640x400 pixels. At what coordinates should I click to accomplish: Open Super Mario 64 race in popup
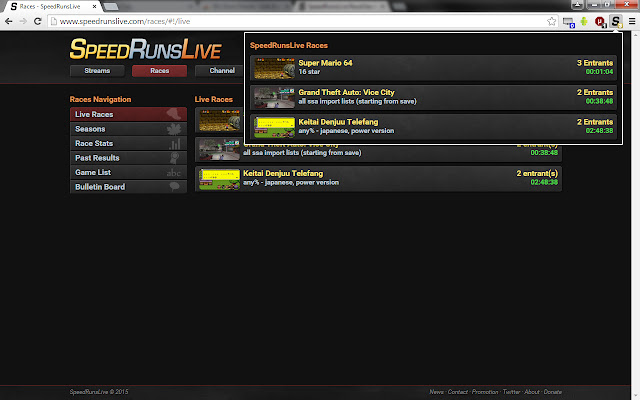pyautogui.click(x=433, y=68)
